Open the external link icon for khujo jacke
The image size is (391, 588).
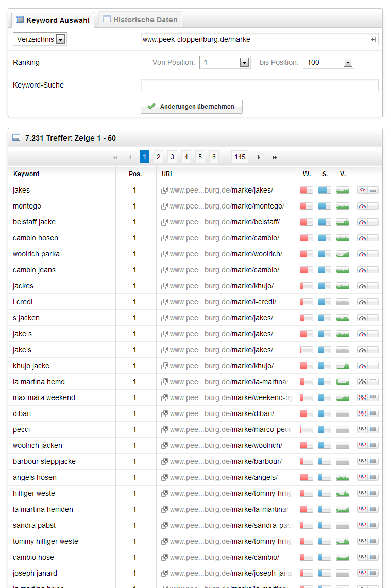tap(164, 366)
